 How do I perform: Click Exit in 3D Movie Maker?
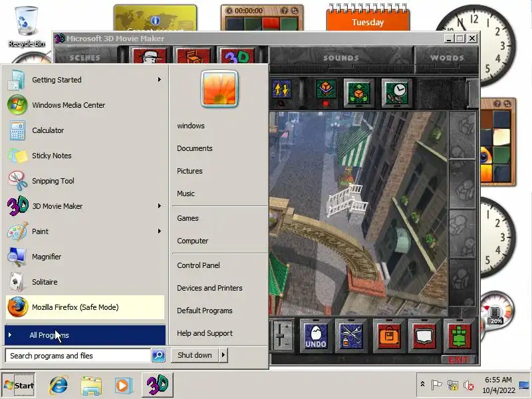[x=458, y=360]
